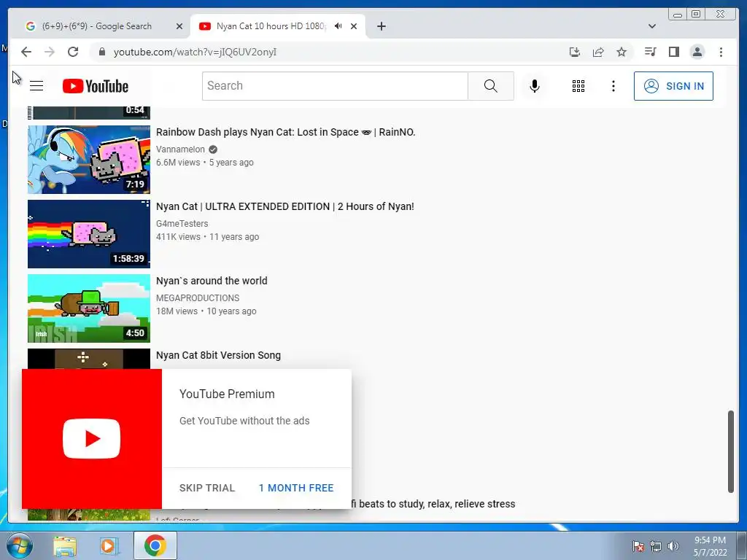Open Chrome three-dot menu

coord(721,52)
